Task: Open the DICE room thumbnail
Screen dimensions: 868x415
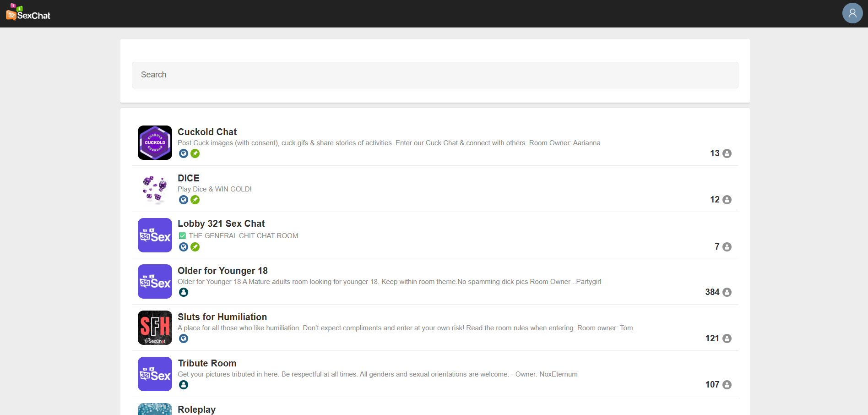Action: click(155, 189)
